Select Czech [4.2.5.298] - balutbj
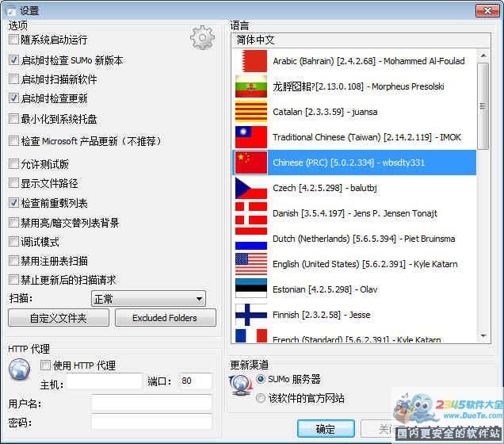Viewport: 504px width, 444px height. coord(354,188)
